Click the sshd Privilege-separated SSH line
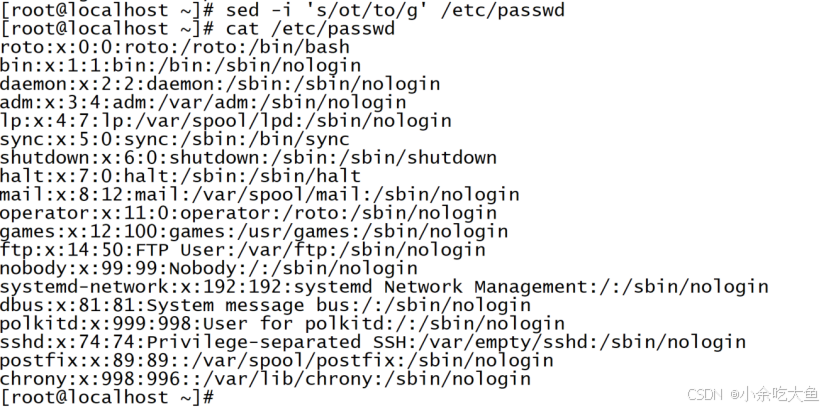This screenshot has width=831, height=410. pyautogui.click(x=373, y=341)
